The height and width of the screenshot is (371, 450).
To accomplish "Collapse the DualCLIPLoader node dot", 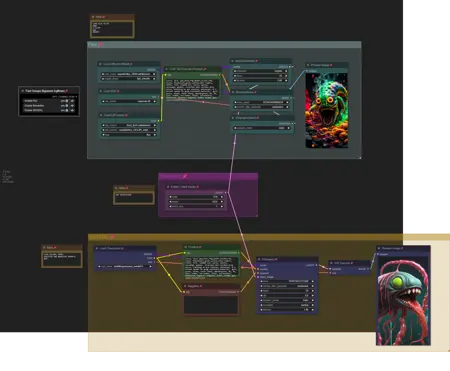I will pos(101,115).
